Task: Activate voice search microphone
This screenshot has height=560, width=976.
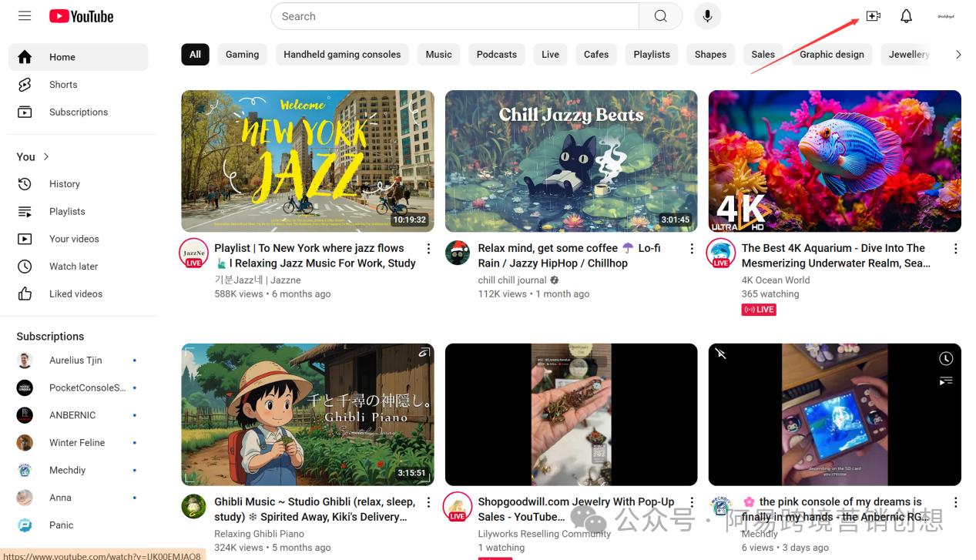Action: click(707, 16)
